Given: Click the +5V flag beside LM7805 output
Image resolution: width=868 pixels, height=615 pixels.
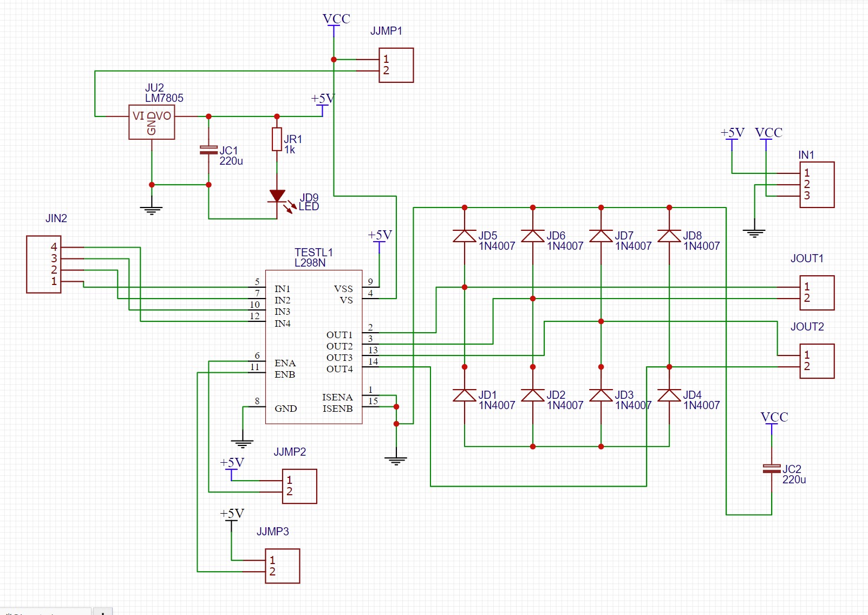Looking at the screenshot, I should (x=323, y=104).
